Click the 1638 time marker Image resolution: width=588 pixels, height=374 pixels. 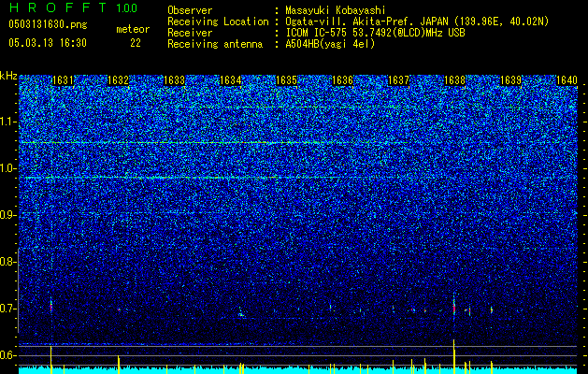(455, 80)
